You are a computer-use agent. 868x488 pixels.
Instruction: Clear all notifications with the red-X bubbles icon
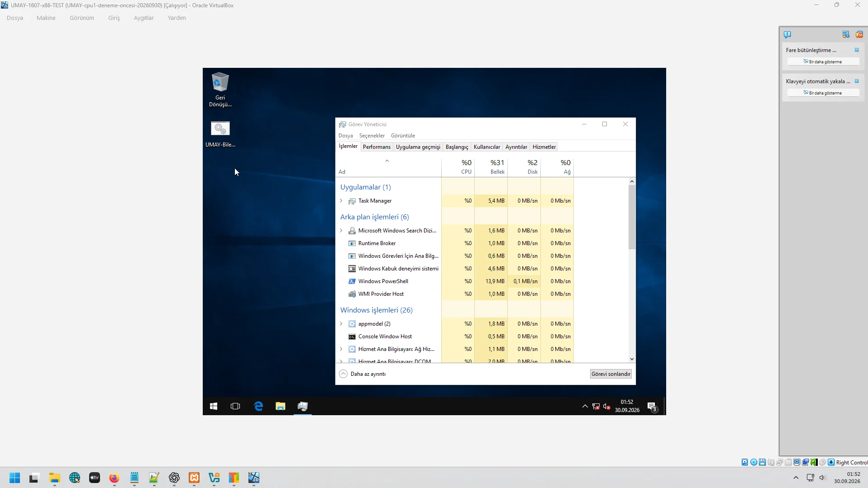pos(859,34)
